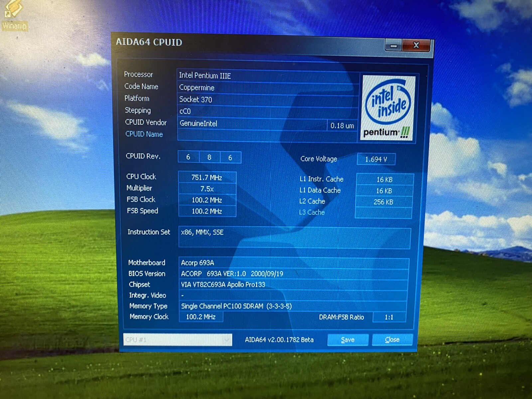Click the Core Voltage label
This screenshot has height=399, width=532.
[319, 159]
